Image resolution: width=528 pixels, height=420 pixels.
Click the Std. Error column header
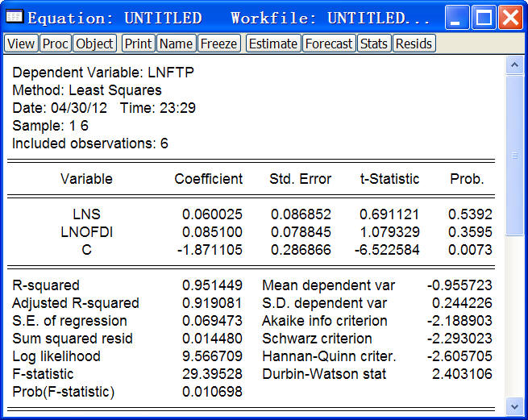coord(301,179)
